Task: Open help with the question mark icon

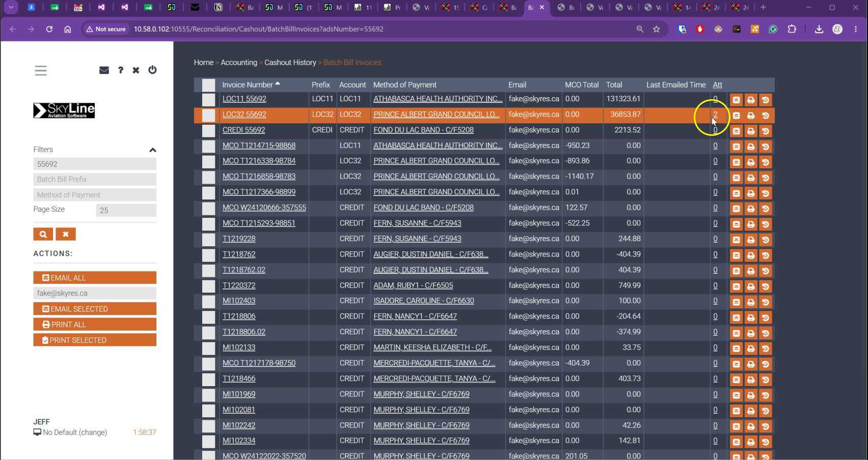Action: [x=121, y=70]
